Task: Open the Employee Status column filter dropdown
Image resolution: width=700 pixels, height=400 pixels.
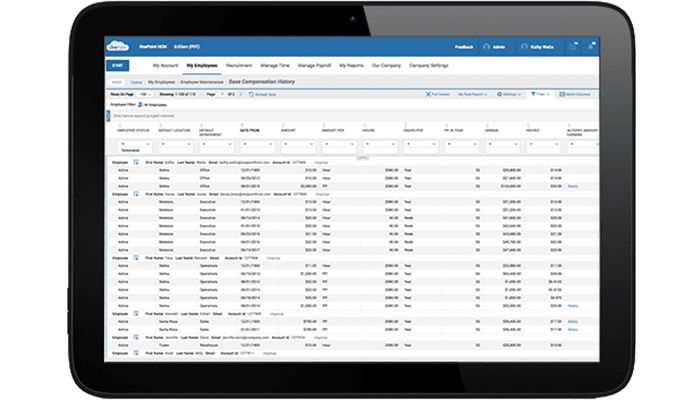Action: click(135, 144)
